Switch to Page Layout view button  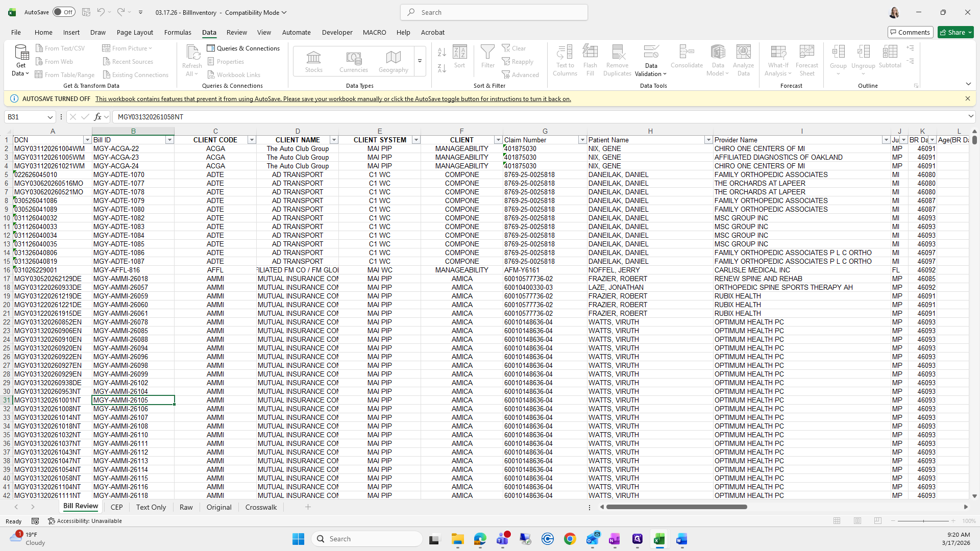[857, 521]
